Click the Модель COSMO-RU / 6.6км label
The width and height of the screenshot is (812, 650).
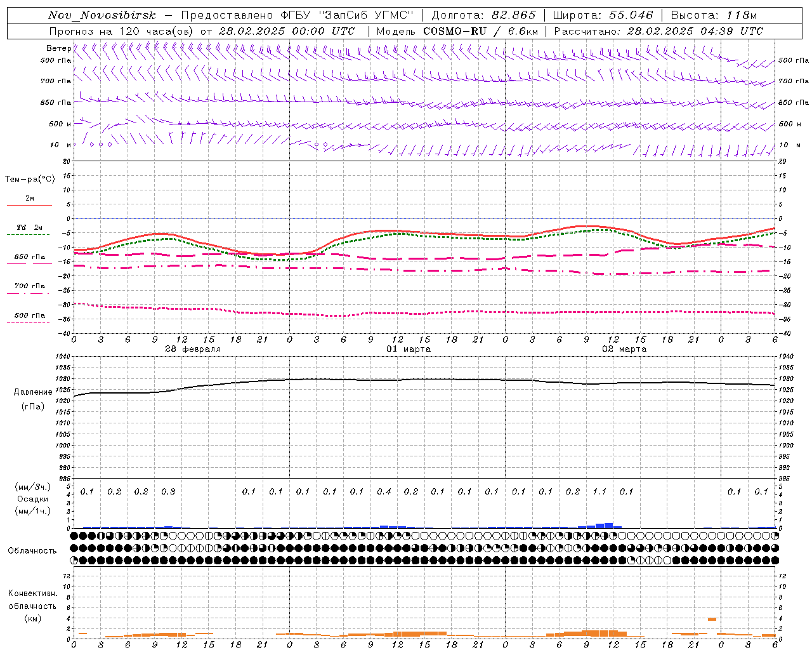tap(457, 31)
